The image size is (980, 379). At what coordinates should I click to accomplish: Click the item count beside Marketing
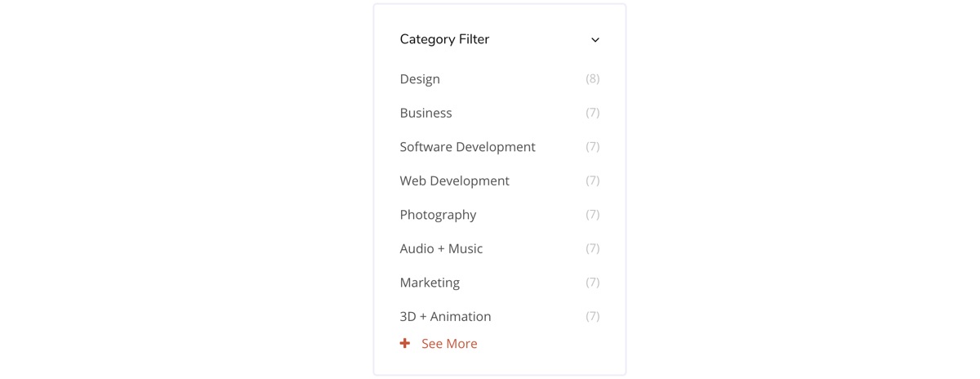pyautogui.click(x=593, y=283)
